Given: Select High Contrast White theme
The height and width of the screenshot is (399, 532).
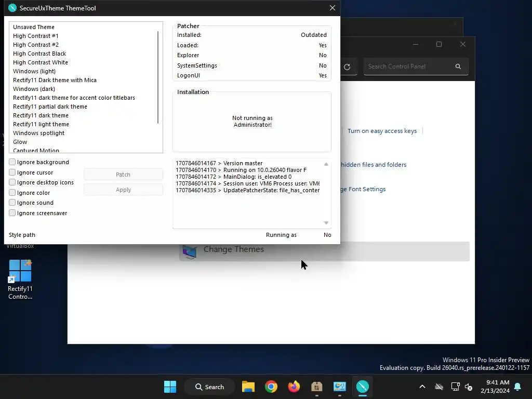Looking at the screenshot, I should (41, 62).
